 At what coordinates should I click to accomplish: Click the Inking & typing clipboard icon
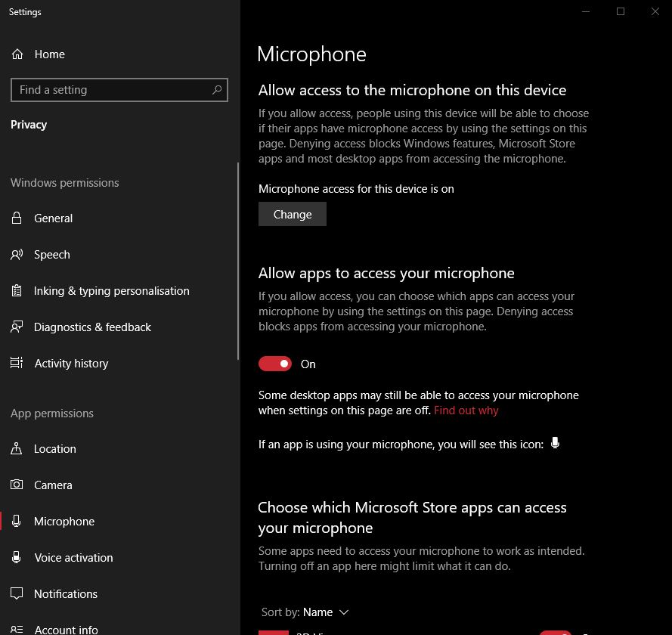pyautogui.click(x=17, y=290)
